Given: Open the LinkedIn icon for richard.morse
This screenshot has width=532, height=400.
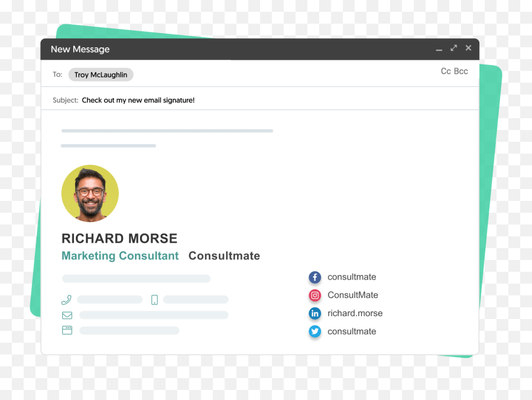Looking at the screenshot, I should click(315, 313).
